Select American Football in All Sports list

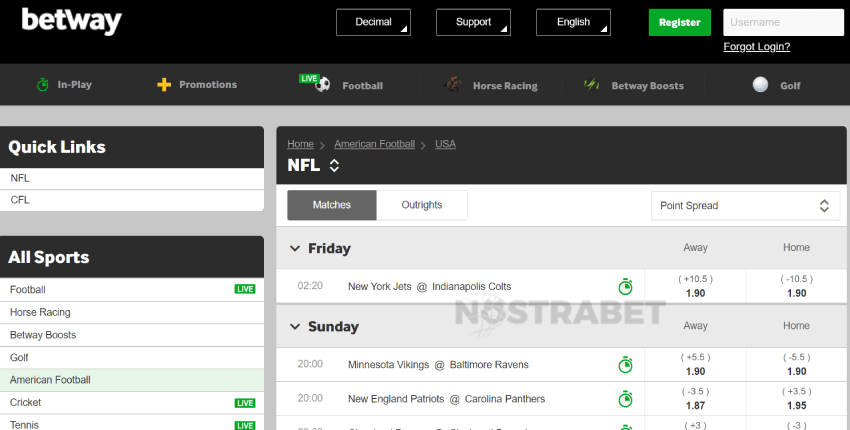click(x=132, y=380)
